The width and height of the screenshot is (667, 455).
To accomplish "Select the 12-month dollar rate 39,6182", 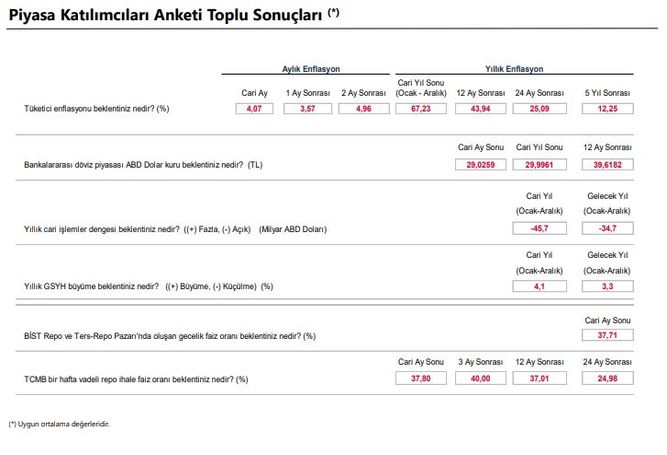I will (606, 162).
